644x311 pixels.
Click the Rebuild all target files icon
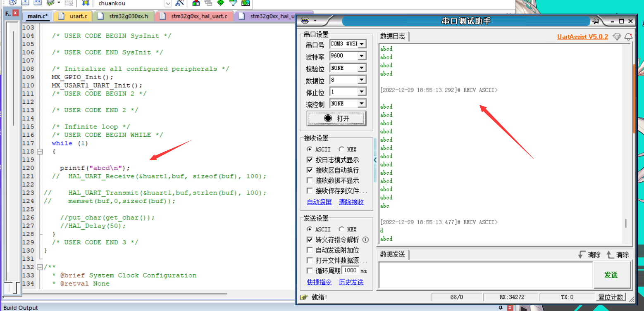pyautogui.click(x=37, y=3)
